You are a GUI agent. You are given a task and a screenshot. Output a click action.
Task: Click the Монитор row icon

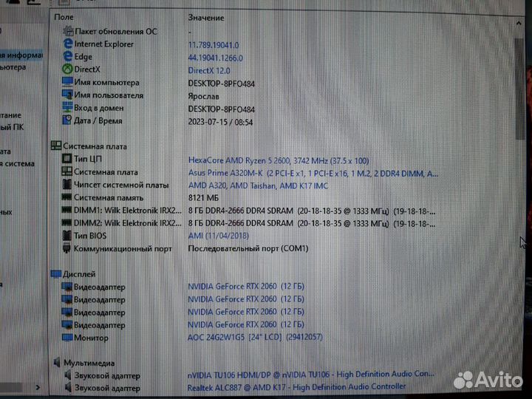tap(66, 338)
